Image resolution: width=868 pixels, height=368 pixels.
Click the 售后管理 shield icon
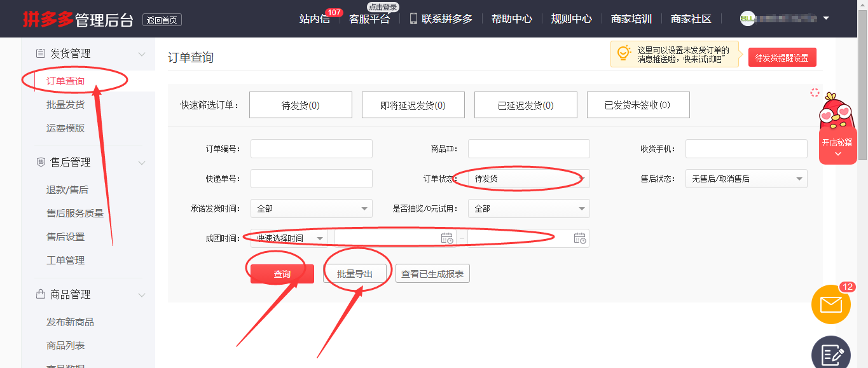coord(40,162)
